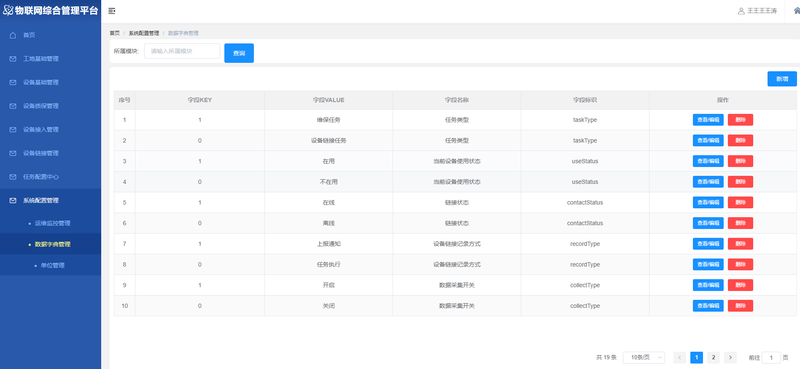Image resolution: width=800 pixels, height=369 pixels.
Task: Click the 系统配置管理 breadcrumb
Action: point(144,33)
